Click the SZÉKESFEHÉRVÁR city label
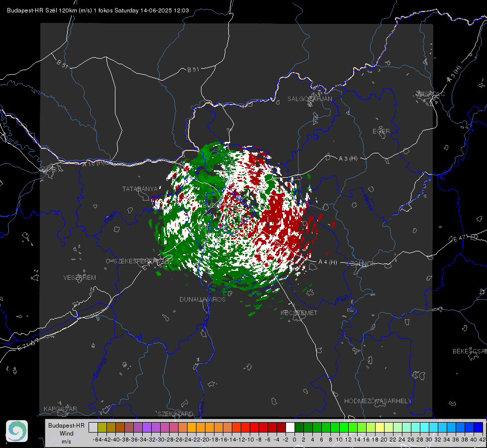The width and height of the screenshot is (487, 448). (142, 261)
